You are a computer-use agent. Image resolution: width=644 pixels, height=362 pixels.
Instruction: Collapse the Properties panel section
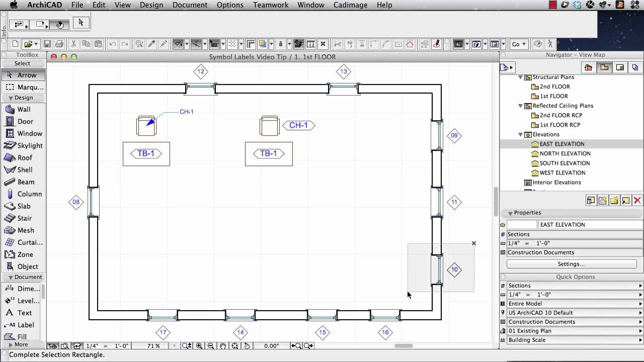510,213
